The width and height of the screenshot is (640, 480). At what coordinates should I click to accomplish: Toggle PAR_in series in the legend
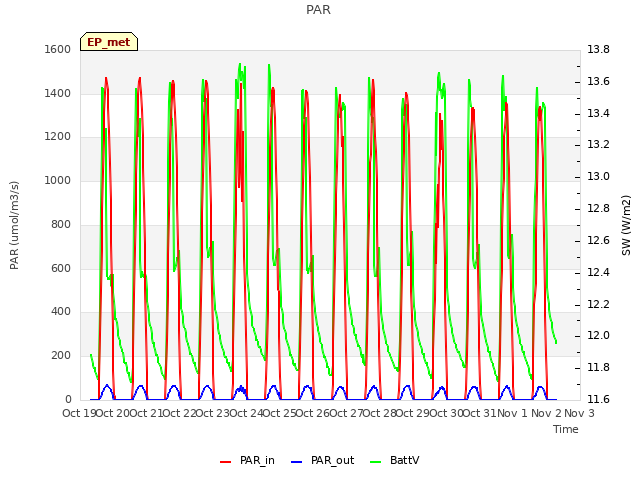(247, 460)
